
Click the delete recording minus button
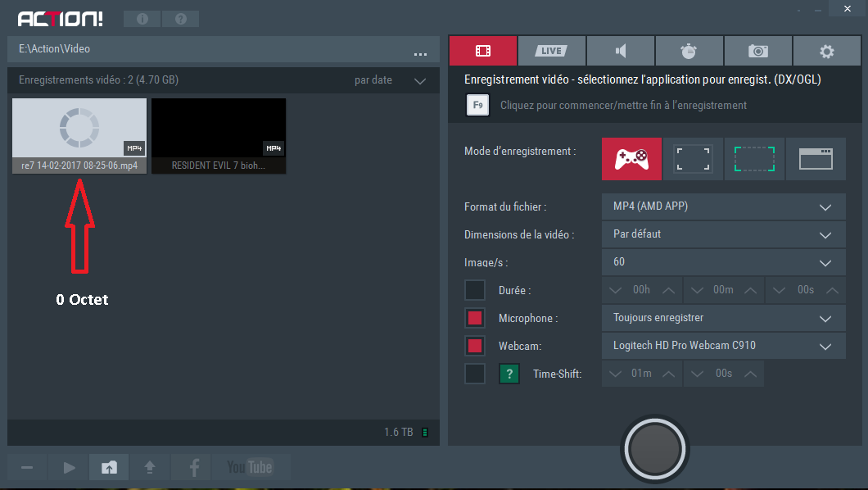27,467
